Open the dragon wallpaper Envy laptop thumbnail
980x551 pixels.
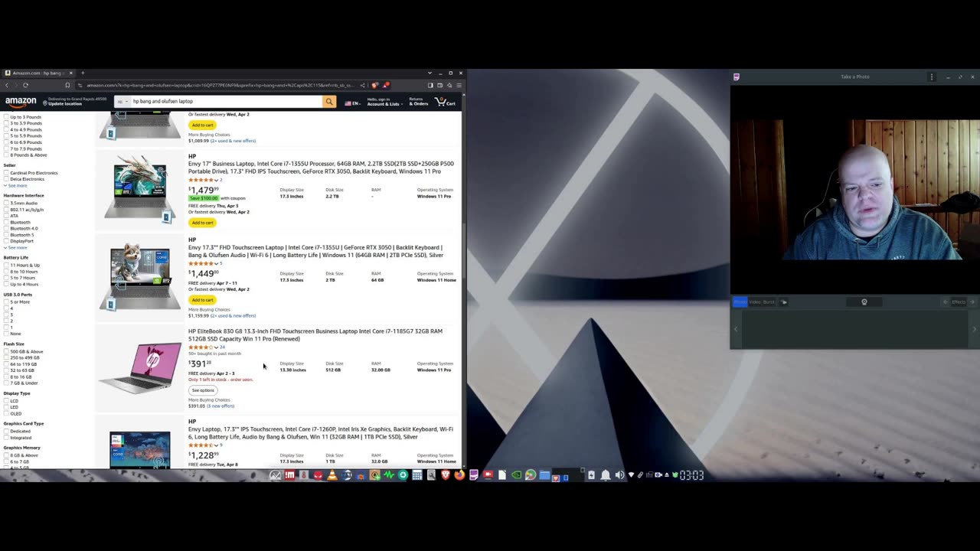(140, 188)
